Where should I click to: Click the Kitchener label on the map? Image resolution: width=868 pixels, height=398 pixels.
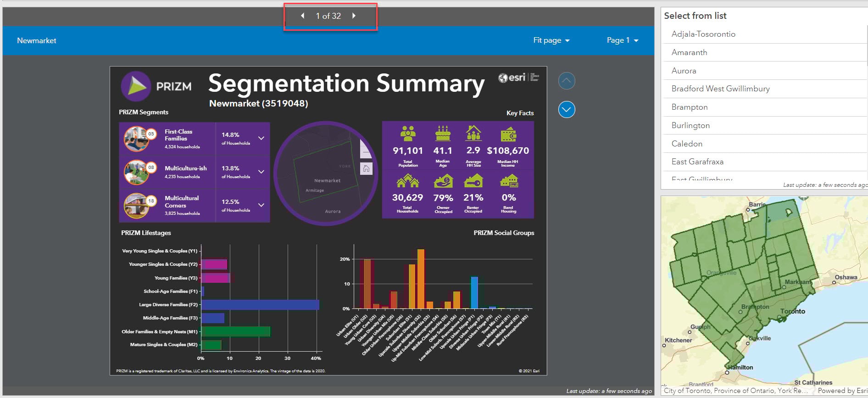click(679, 340)
